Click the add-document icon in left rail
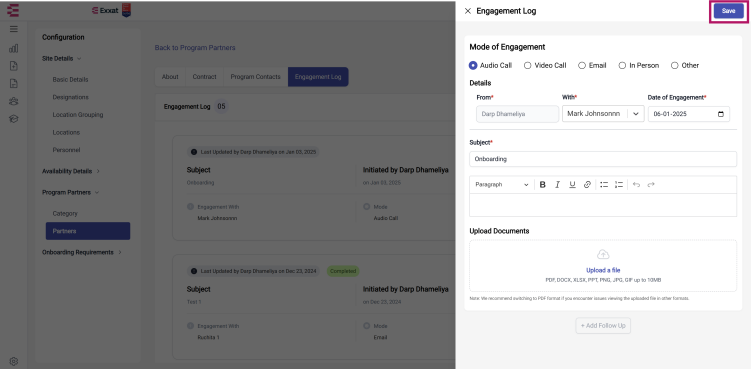This screenshot has height=369, width=752. 13,66
